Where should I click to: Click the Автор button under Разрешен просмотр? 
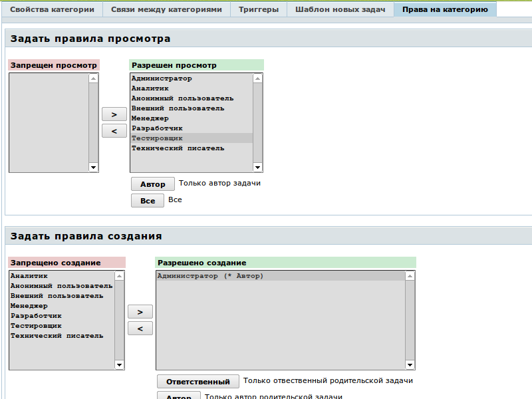coord(153,184)
